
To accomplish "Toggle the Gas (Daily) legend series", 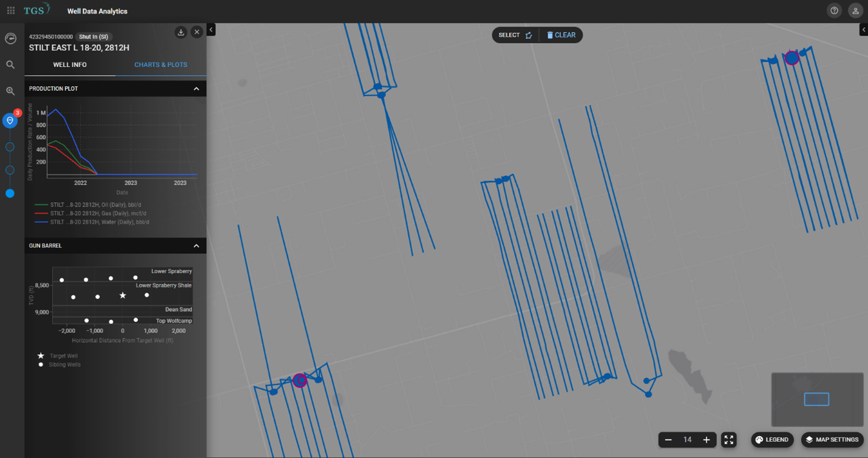I will click(x=90, y=213).
